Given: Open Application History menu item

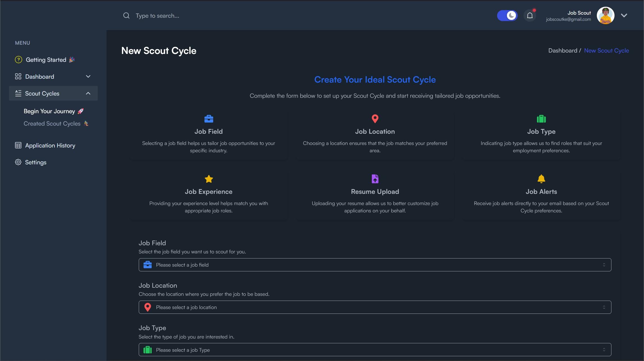Looking at the screenshot, I should [50, 145].
